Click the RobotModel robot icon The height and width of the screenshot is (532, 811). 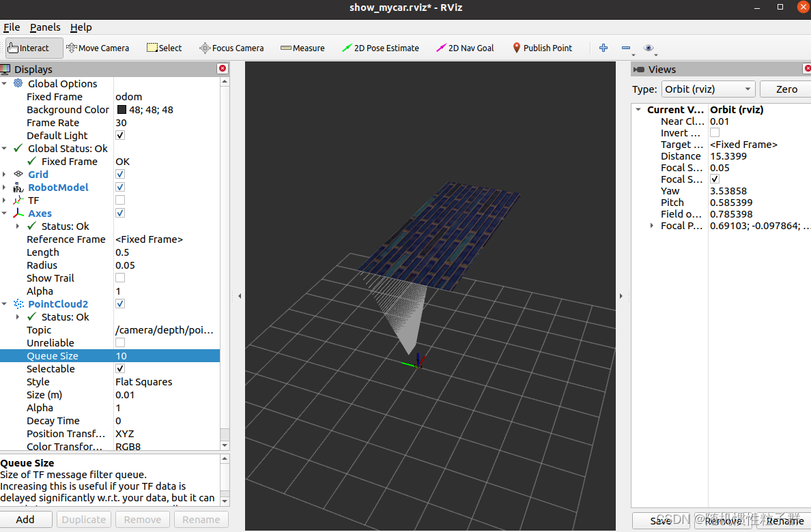tap(18, 187)
